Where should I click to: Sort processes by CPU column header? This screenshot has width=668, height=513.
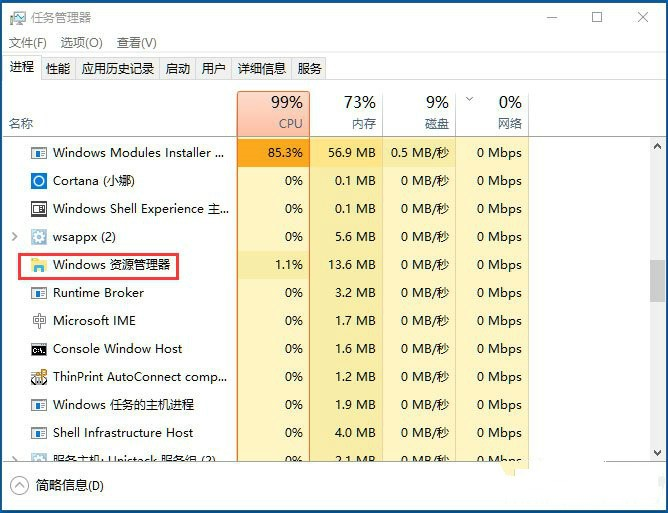pyautogui.click(x=273, y=113)
